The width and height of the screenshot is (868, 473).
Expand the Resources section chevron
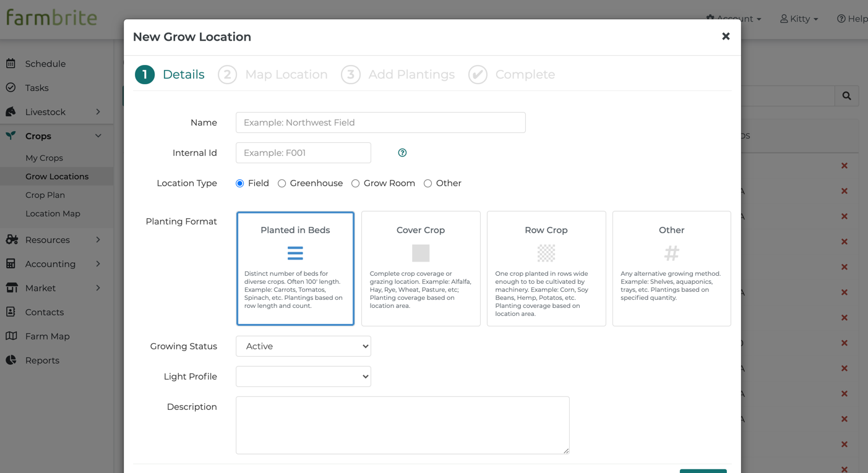[x=98, y=240]
